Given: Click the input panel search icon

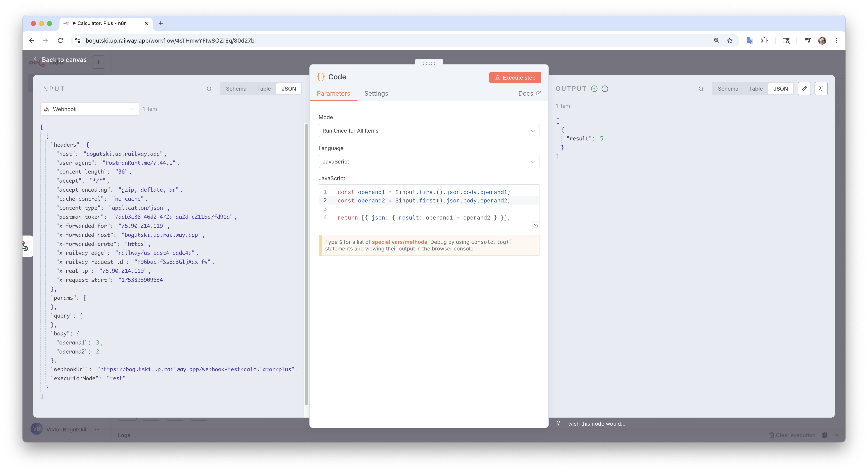Looking at the screenshot, I should click(x=209, y=89).
